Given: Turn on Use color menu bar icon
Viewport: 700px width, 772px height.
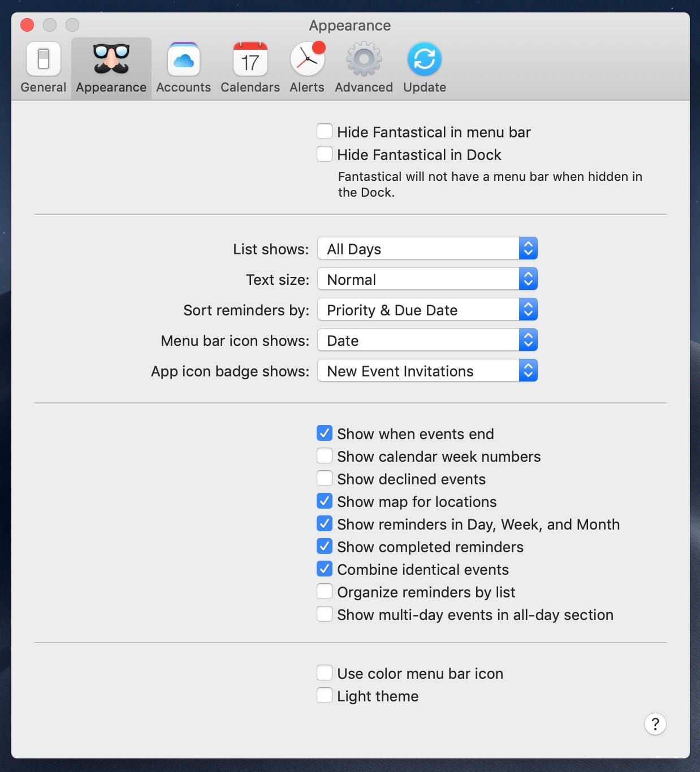Looking at the screenshot, I should tap(325, 673).
